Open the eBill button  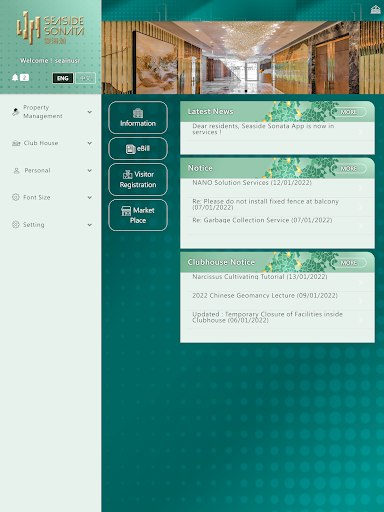(x=138, y=149)
